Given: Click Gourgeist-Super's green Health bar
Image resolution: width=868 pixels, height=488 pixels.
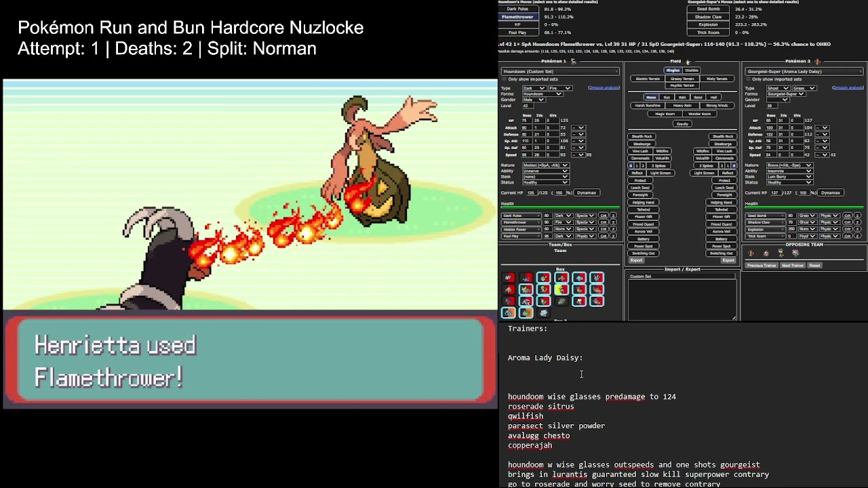Looking at the screenshot, I should pos(804,207).
